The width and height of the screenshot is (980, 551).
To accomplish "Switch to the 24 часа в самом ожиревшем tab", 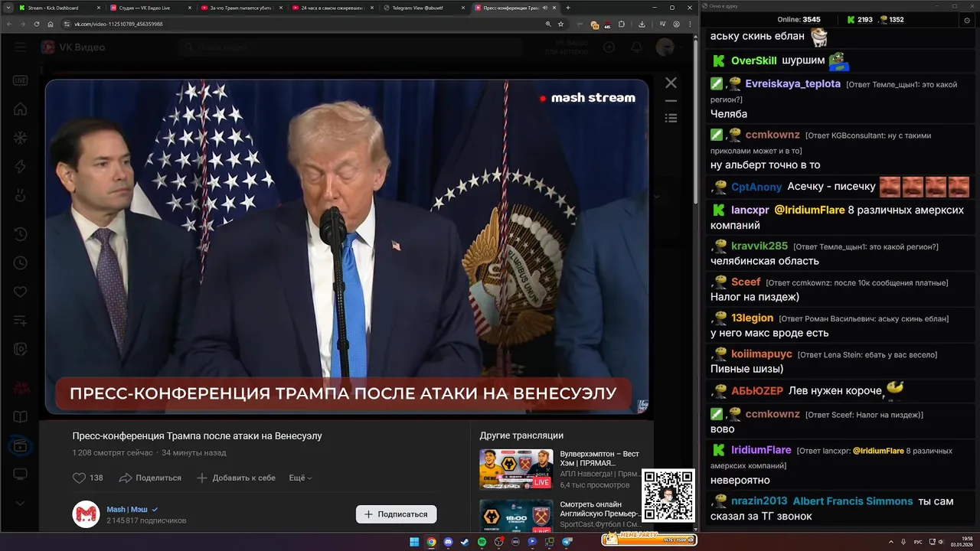I will [x=332, y=8].
